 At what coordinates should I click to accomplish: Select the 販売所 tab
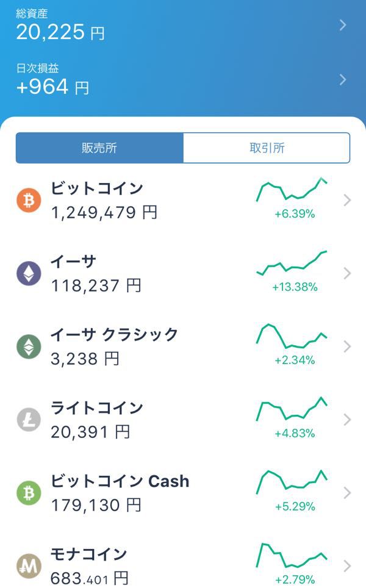click(100, 147)
